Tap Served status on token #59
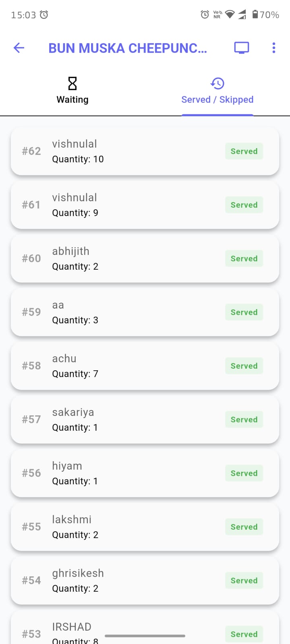 pyautogui.click(x=244, y=312)
